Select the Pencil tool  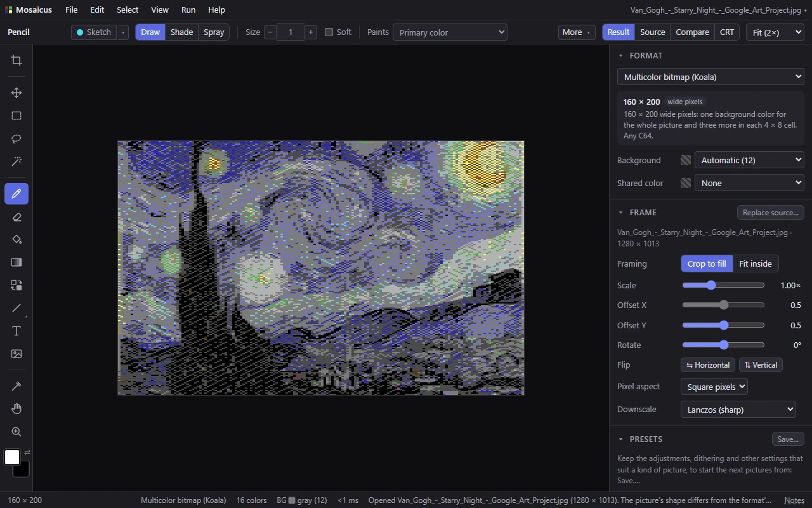[16, 194]
